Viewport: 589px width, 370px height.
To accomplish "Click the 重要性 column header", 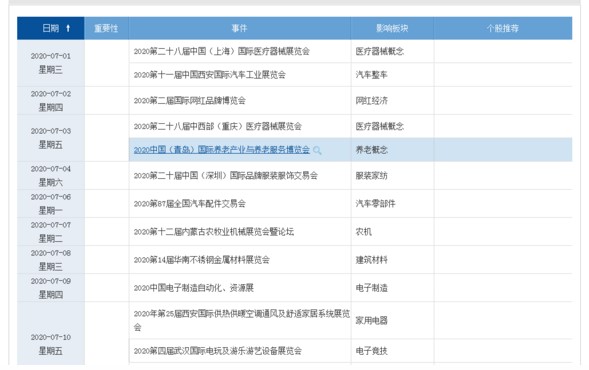I will tap(106, 28).
